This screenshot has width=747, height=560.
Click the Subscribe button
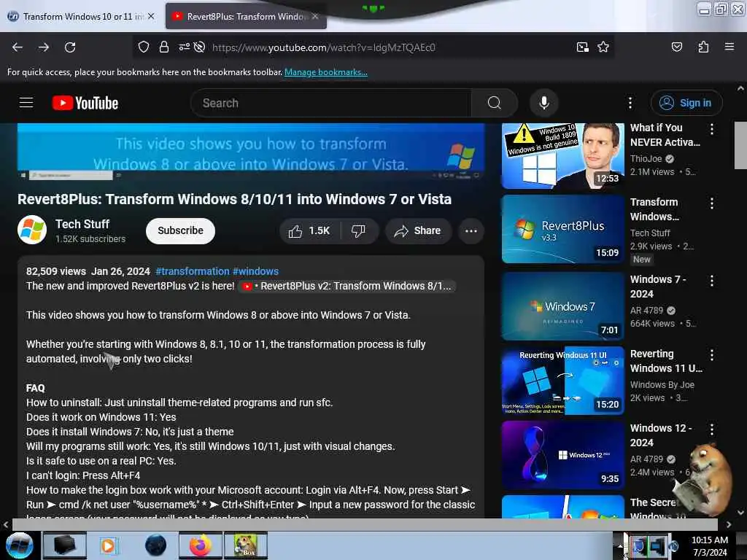tap(181, 231)
